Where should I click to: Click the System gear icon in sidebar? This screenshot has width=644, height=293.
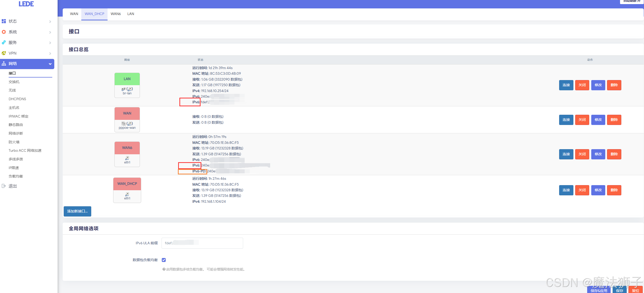[x=4, y=32]
